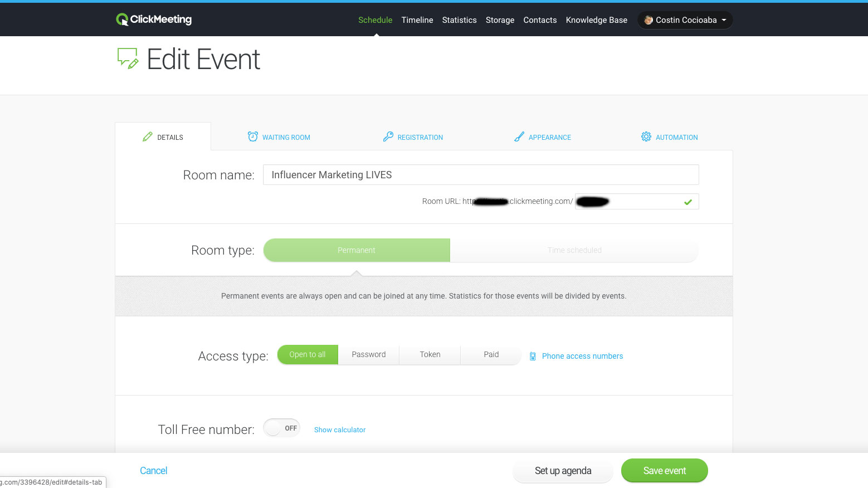Screen dimensions: 868x488
Task: Click the green checkmark in URL field
Action: coord(688,202)
